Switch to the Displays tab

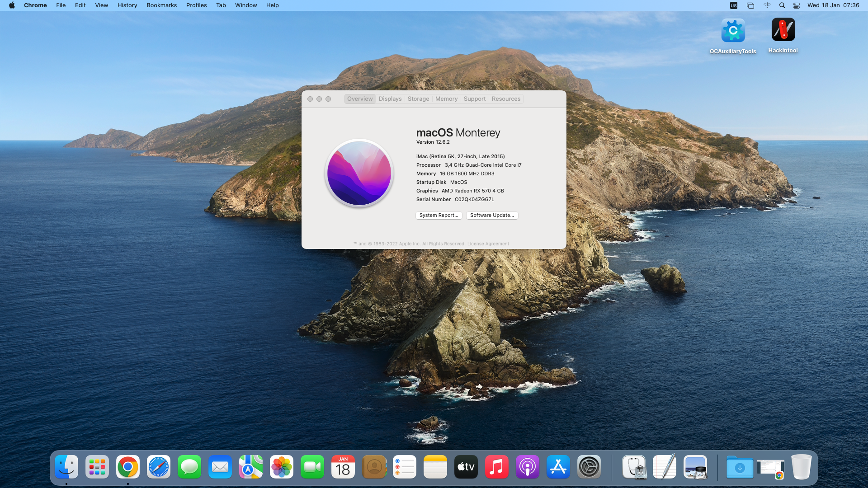point(390,99)
